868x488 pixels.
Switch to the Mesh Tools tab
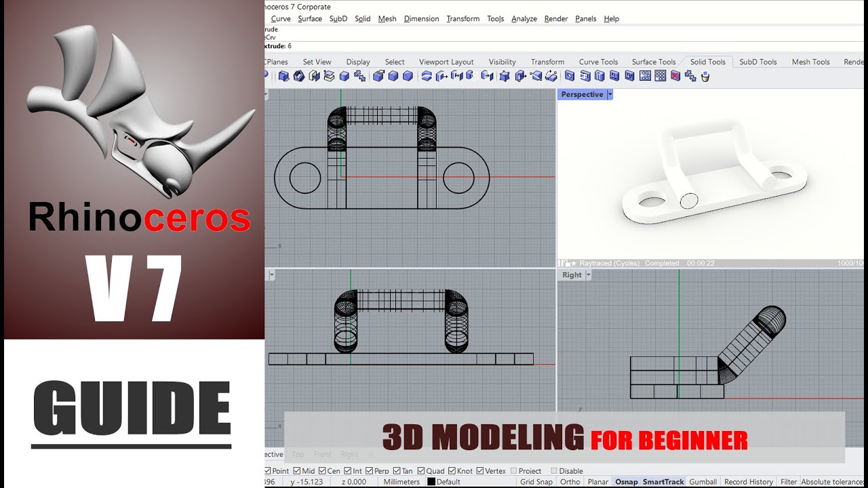click(811, 62)
